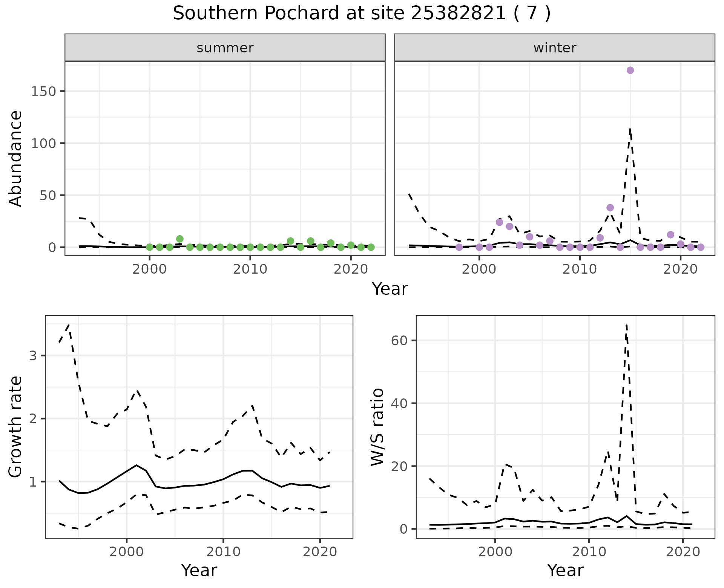Click the 3 tick on Growth rate axis
The image size is (724, 588).
tap(33, 356)
